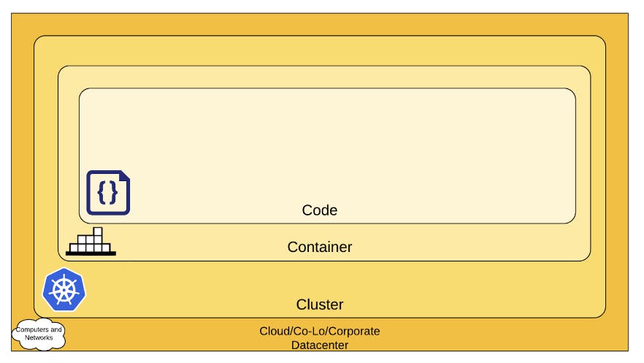Click the top block of container stack
Viewport: 644px width, 363px height.
point(97,232)
